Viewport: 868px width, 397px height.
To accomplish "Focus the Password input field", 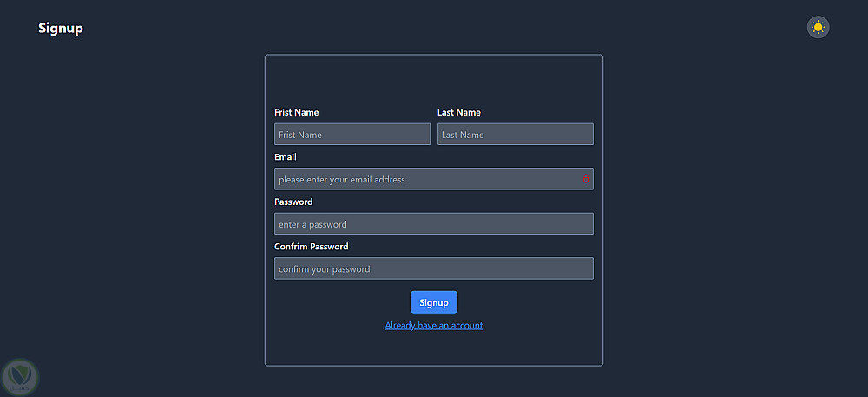I will (x=433, y=224).
